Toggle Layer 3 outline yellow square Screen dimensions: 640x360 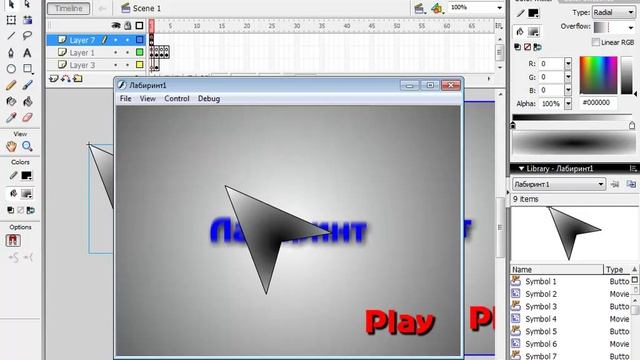pyautogui.click(x=140, y=64)
